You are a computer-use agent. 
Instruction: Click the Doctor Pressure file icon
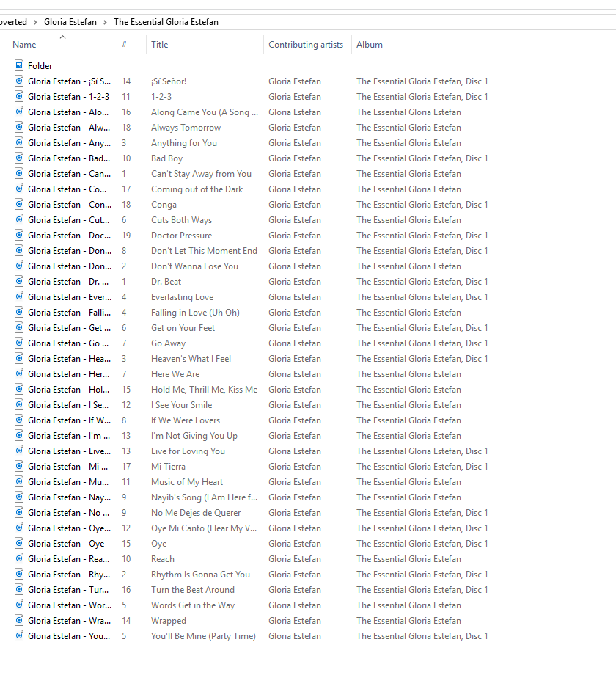pyautogui.click(x=19, y=236)
